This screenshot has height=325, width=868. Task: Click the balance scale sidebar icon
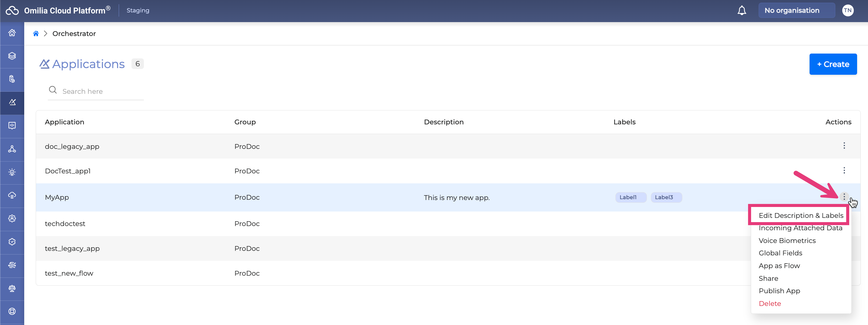point(12,288)
